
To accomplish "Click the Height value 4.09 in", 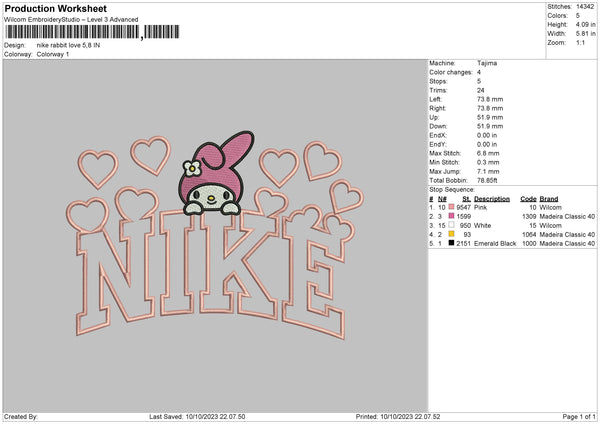I will coord(585,24).
